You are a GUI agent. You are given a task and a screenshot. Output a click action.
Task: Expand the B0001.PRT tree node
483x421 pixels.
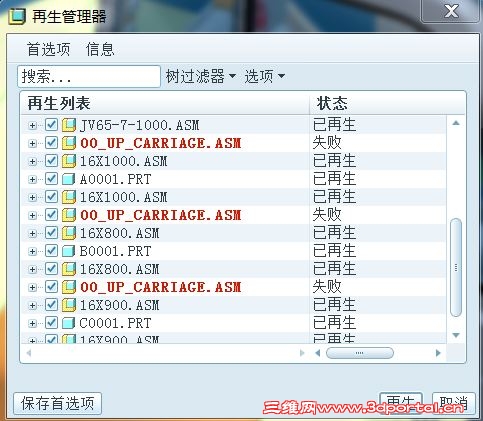(32, 252)
